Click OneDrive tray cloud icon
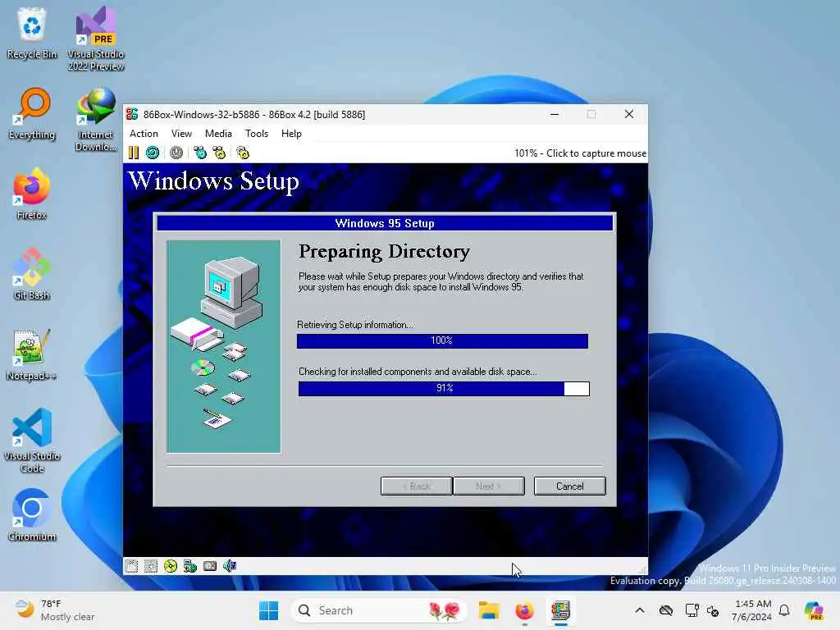Image resolution: width=840 pixels, height=630 pixels. [x=666, y=610]
